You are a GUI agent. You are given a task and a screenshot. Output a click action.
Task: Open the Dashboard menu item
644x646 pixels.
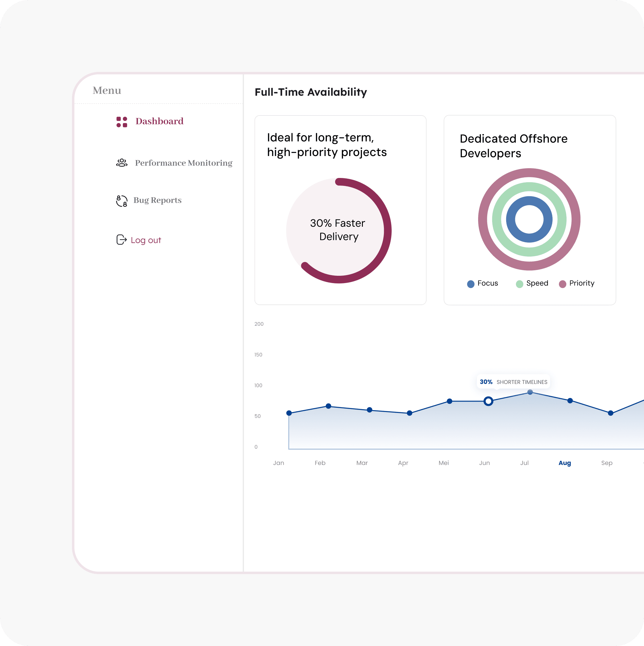pos(159,121)
